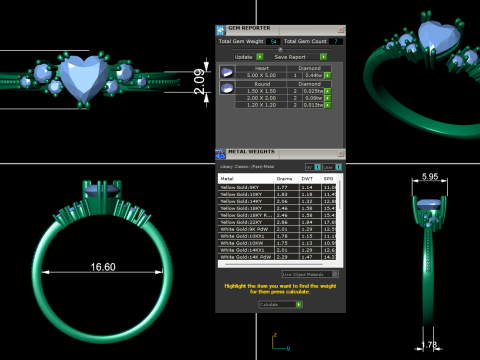Screen dimensions: 480x360
Task: Click the SPG column header
Action: point(329,179)
